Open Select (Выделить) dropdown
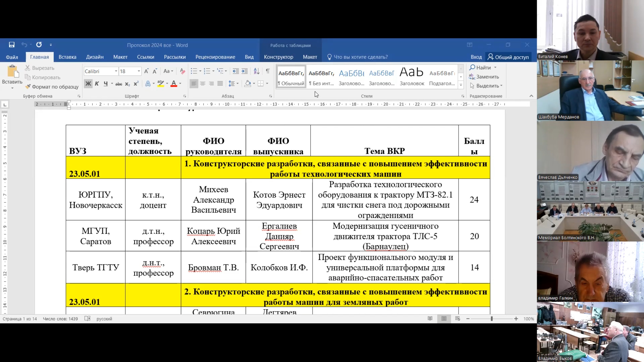Image resolution: width=644 pixels, height=362 pixels. tap(486, 86)
